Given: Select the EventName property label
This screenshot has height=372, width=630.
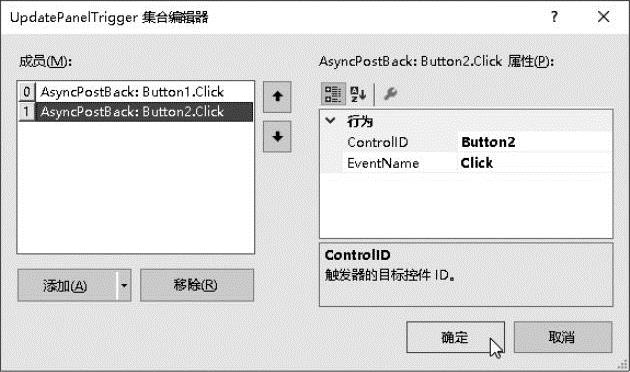Looking at the screenshot, I should tap(383, 163).
